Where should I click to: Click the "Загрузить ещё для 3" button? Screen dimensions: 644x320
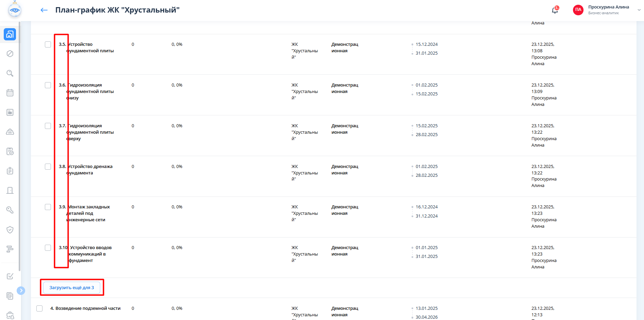(x=72, y=288)
